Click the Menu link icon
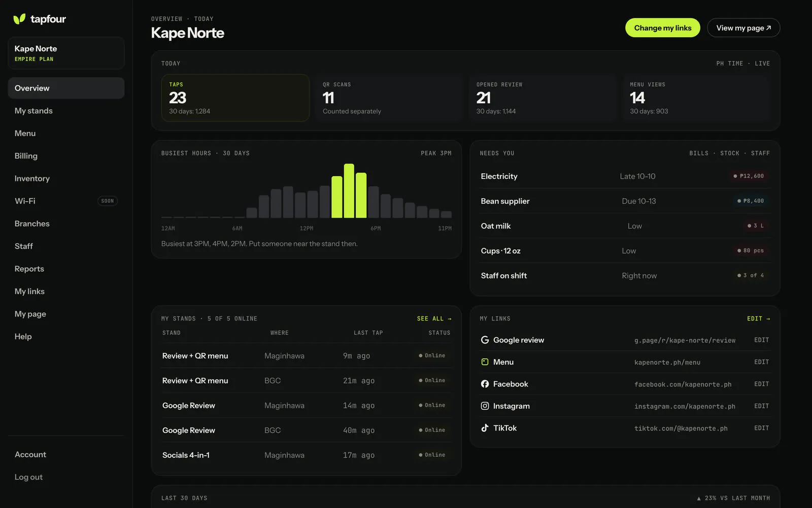This screenshot has height=508, width=812. 485,362
